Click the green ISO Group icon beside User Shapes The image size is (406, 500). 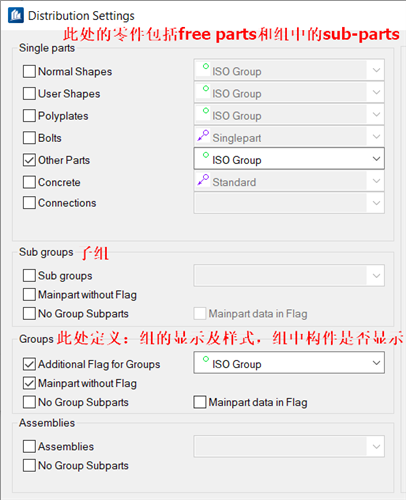click(x=206, y=88)
